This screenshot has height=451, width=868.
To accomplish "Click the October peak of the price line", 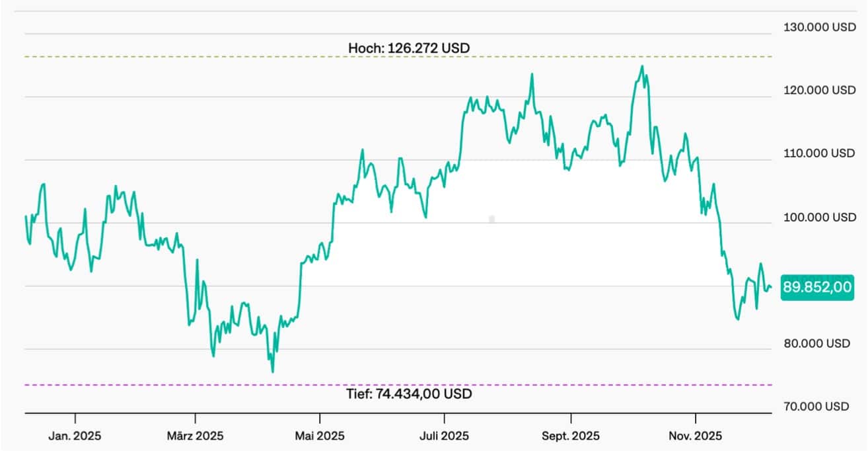I will click(641, 67).
